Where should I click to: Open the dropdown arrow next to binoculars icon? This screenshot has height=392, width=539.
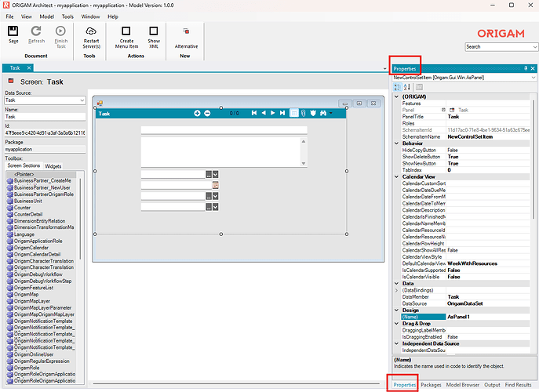(x=331, y=113)
